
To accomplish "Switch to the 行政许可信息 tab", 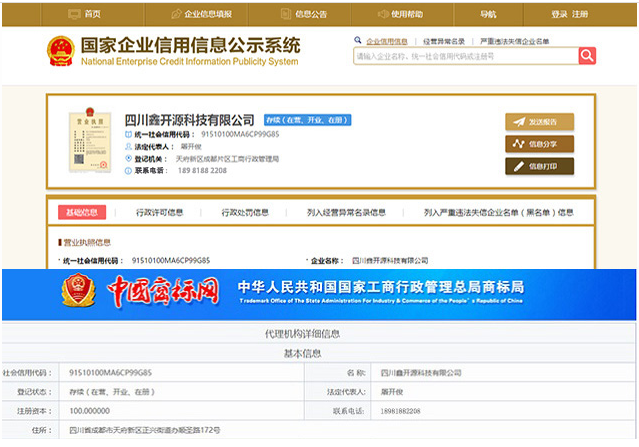I will pyautogui.click(x=160, y=212).
